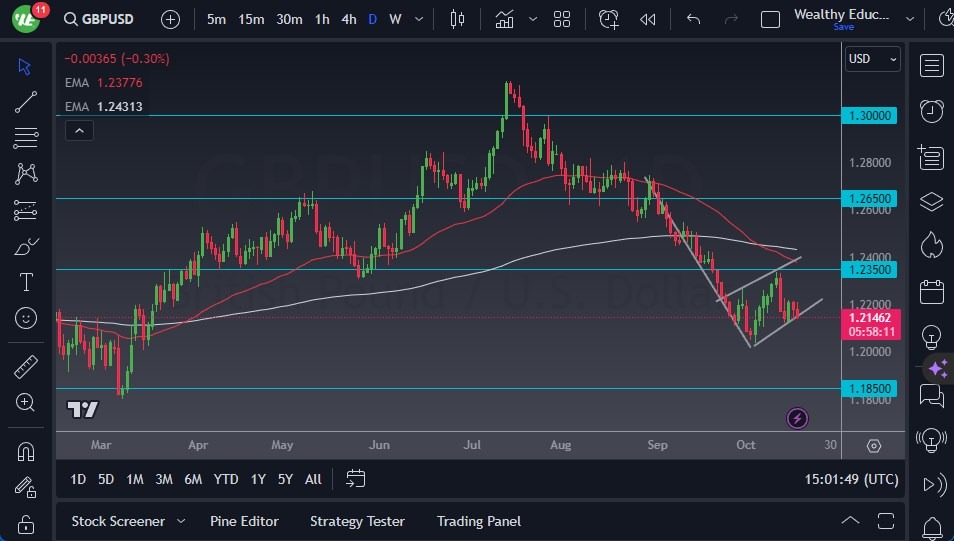Screen dimensions: 954x541
Task: Toggle lock all drawing tools
Action: point(26,524)
